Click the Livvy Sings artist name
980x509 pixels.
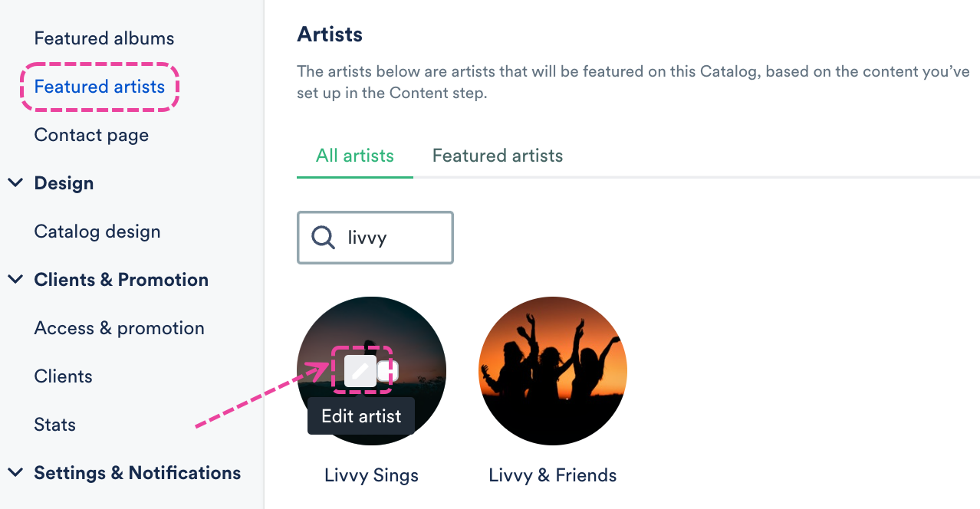click(371, 475)
